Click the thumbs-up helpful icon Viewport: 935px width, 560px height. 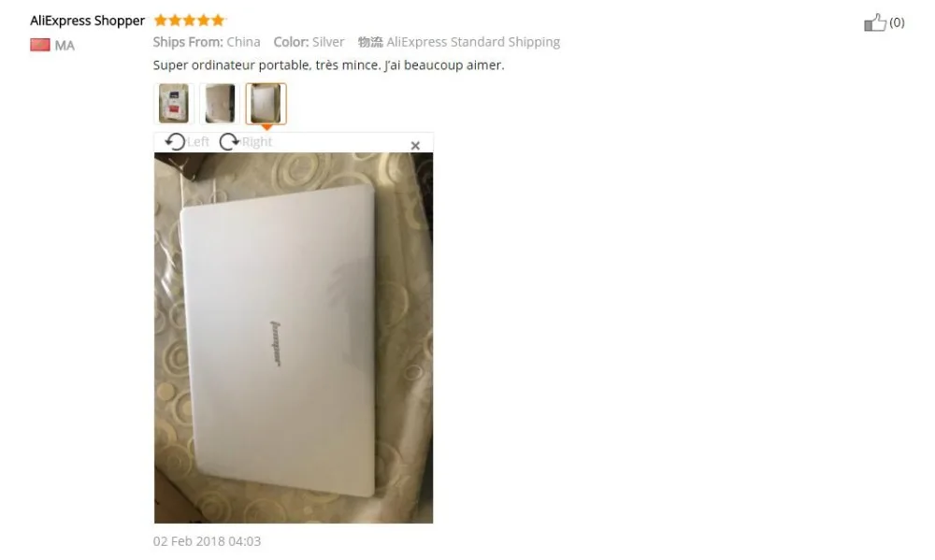click(x=875, y=22)
